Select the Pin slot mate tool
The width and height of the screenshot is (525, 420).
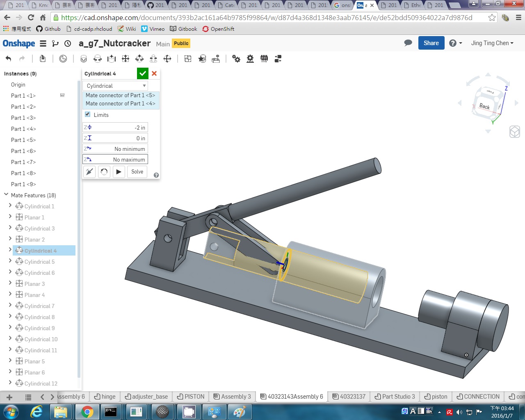coord(153,59)
